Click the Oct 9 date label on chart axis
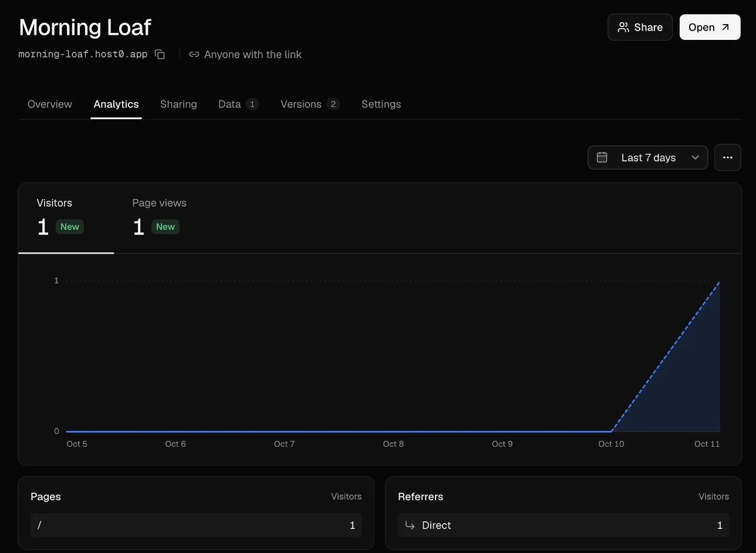Viewport: 756px width, 553px height. coord(502,444)
